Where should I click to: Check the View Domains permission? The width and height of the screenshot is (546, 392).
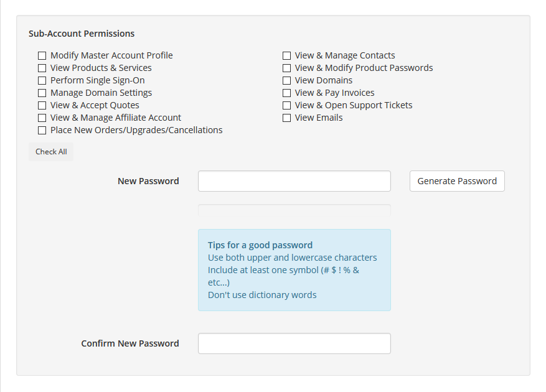click(x=286, y=80)
